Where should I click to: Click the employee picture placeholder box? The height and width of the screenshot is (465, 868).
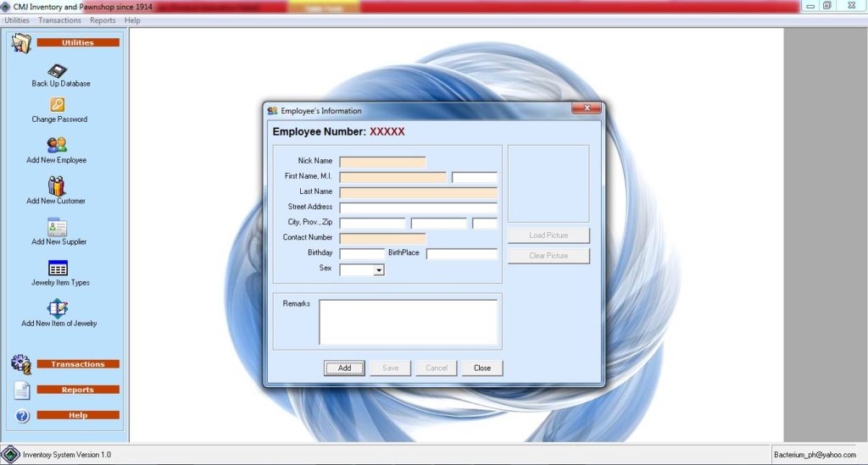click(548, 184)
